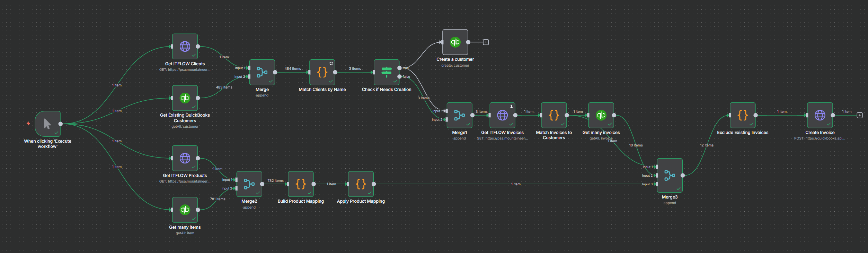Click the 'Execute workflow' manual trigger node
The image size is (868, 253).
47,124
